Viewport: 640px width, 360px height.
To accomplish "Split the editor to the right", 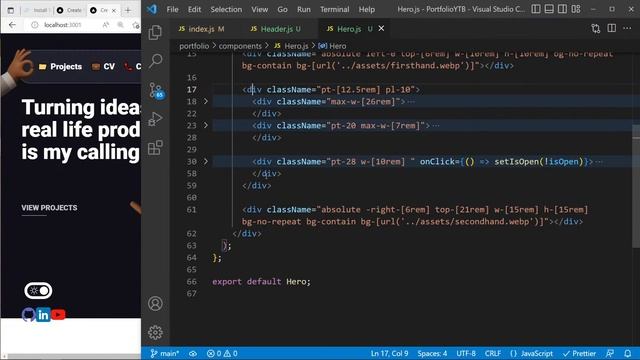I will 611,29.
